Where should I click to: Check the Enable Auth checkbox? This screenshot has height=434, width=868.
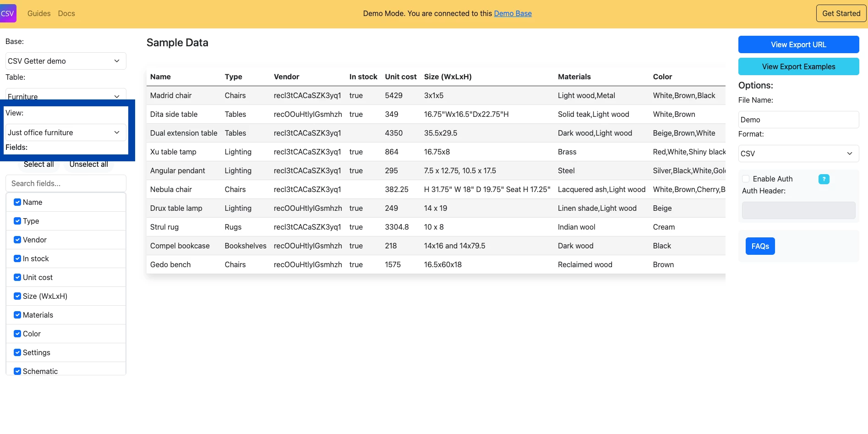(x=746, y=179)
